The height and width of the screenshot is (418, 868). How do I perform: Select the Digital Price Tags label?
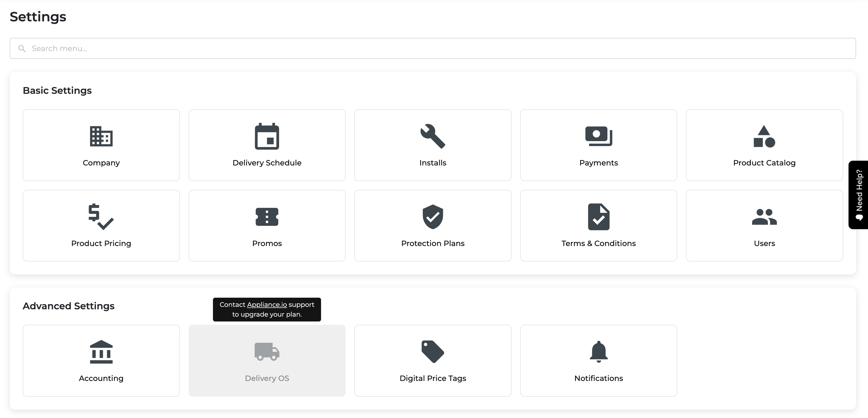tap(433, 378)
